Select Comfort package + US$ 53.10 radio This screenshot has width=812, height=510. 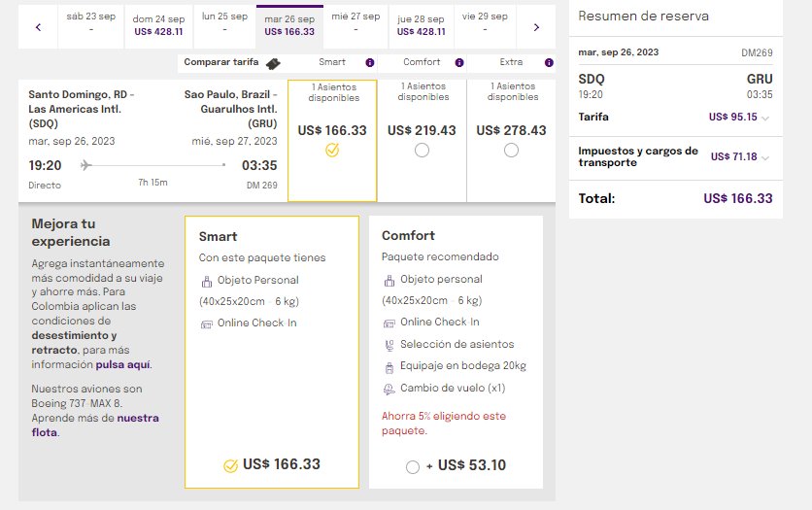(413, 466)
